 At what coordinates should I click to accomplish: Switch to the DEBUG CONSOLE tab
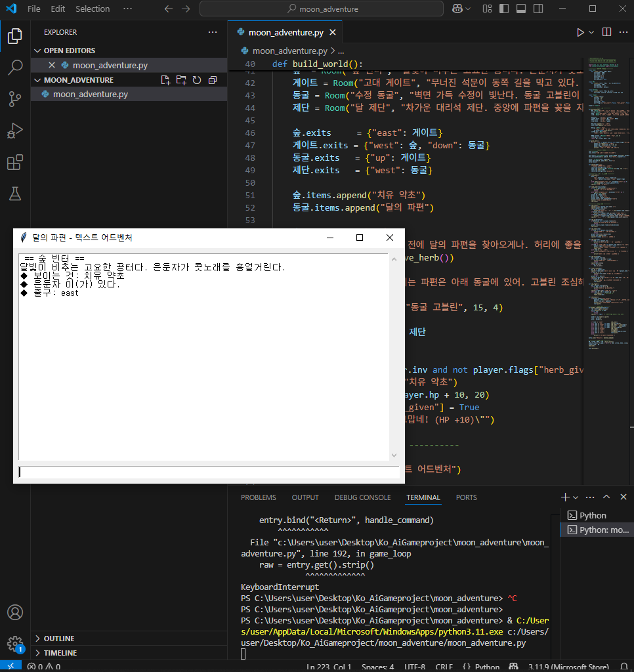click(x=363, y=497)
